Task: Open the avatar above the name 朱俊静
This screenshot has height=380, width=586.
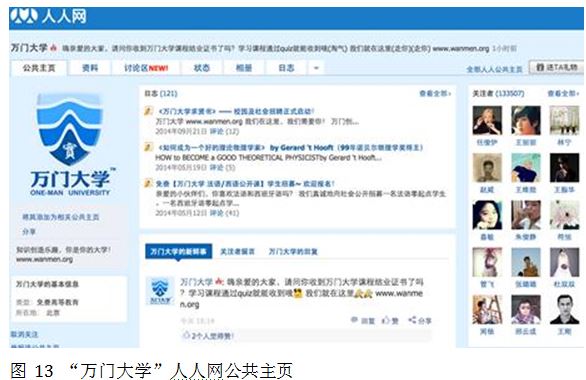Action: (525, 215)
